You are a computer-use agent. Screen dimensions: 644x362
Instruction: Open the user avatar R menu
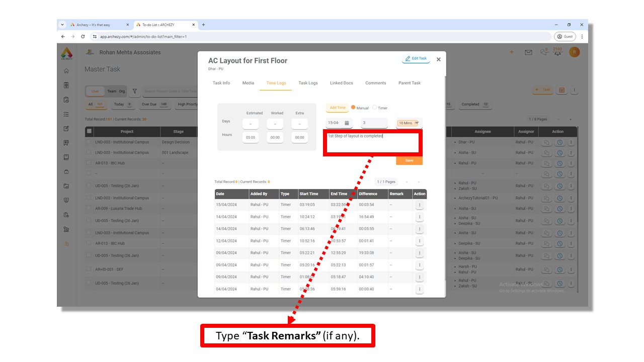(574, 52)
